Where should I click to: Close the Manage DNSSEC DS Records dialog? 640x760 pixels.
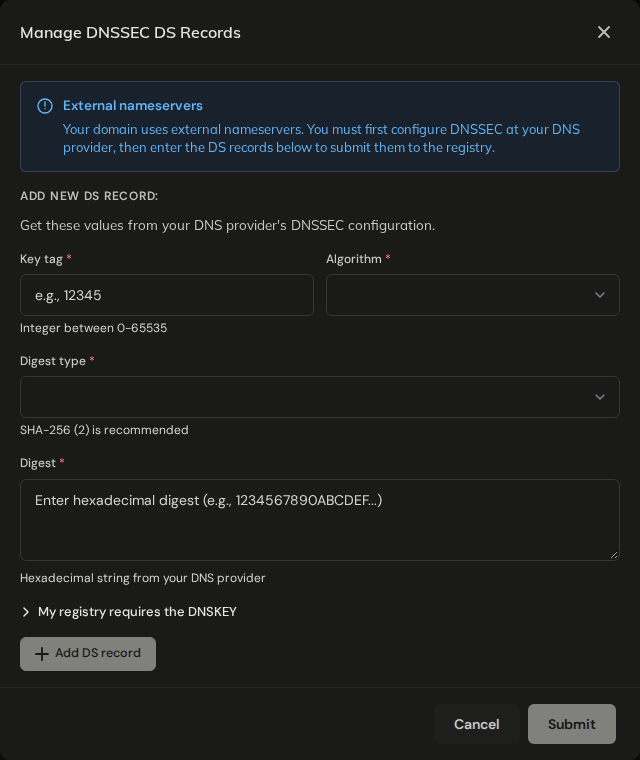pyautogui.click(x=604, y=32)
